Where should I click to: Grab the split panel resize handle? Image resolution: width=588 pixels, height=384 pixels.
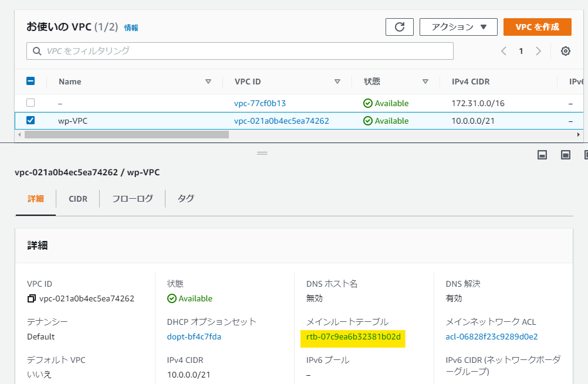coord(262,153)
